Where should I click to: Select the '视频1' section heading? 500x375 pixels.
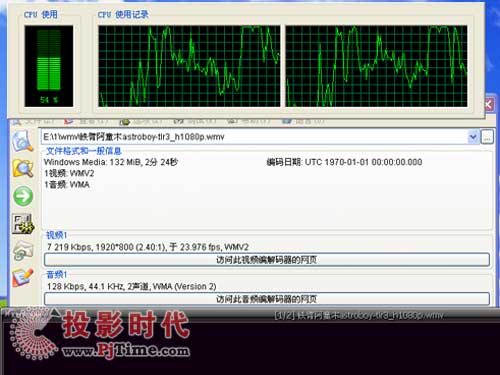pos(57,235)
